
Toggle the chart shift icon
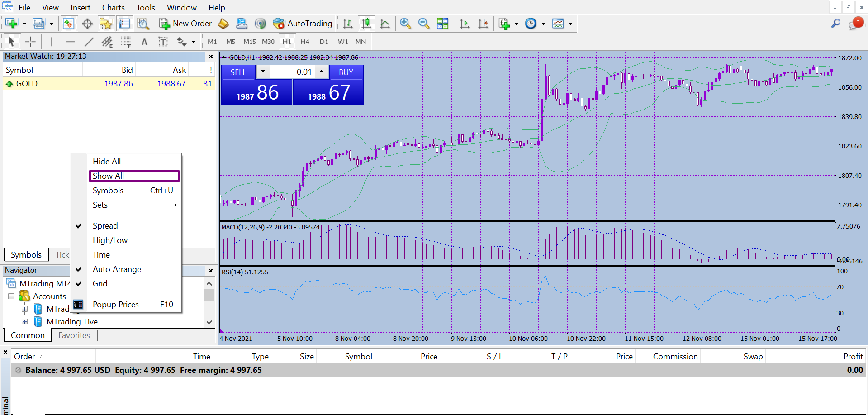[483, 24]
